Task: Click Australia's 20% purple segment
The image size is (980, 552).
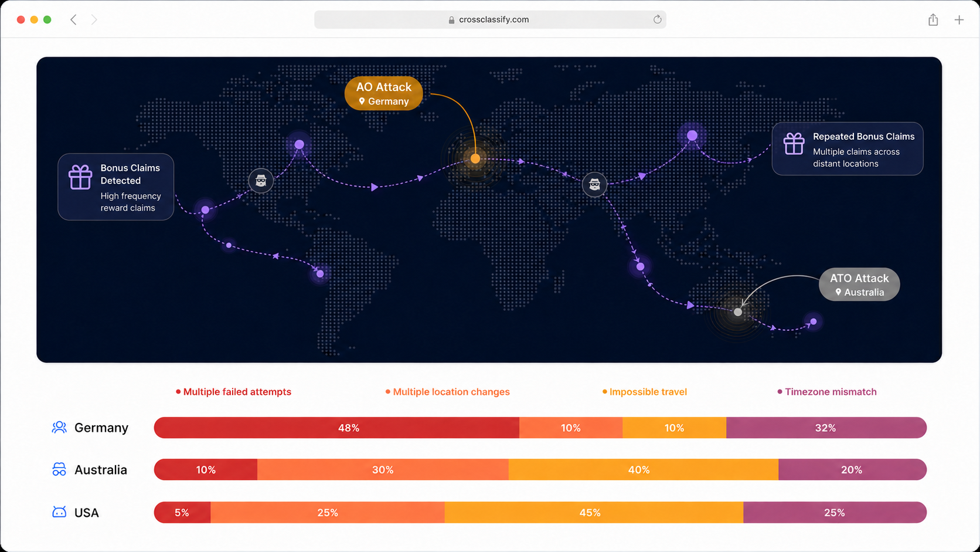Action: 852,469
